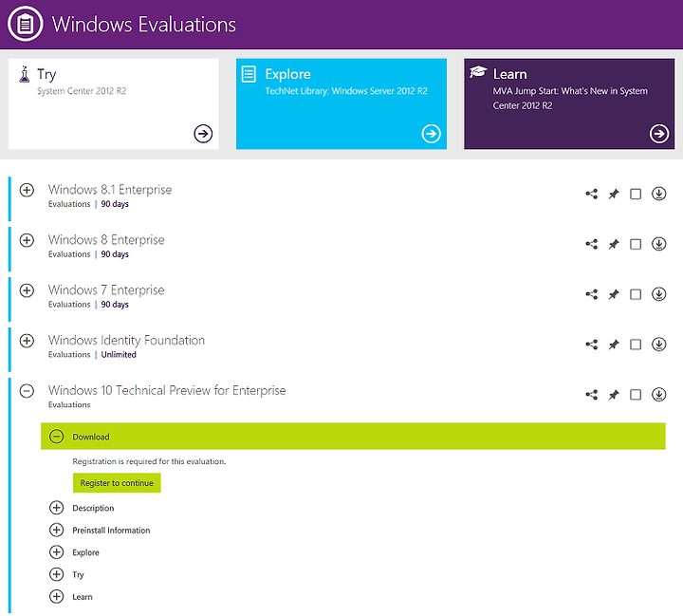Download the Windows 10 Technical Preview evaluation

(x=658, y=395)
